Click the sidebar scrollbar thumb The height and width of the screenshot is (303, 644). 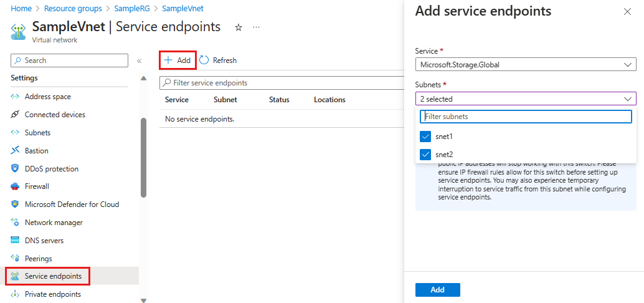[143, 158]
